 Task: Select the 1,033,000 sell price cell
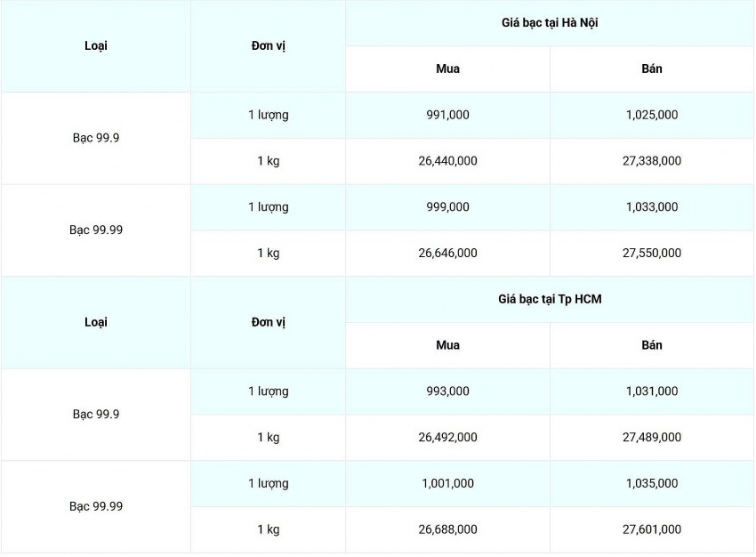[x=651, y=207]
